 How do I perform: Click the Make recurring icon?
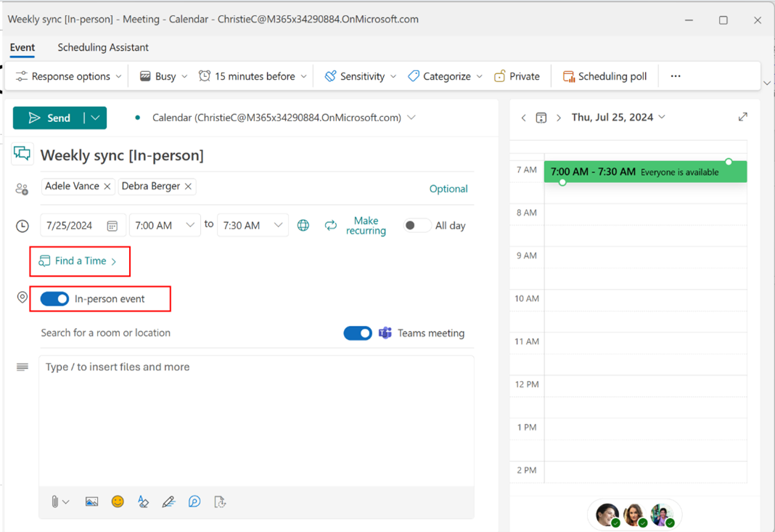[331, 225]
